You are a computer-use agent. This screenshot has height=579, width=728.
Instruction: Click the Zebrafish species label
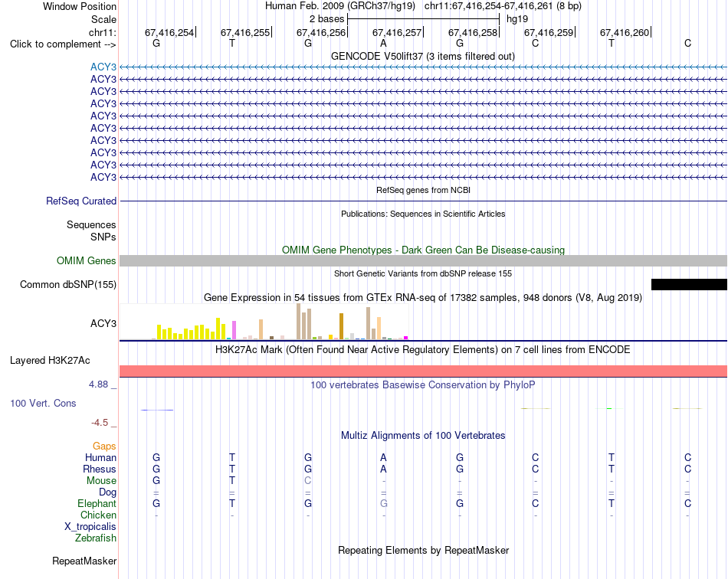tap(96, 538)
